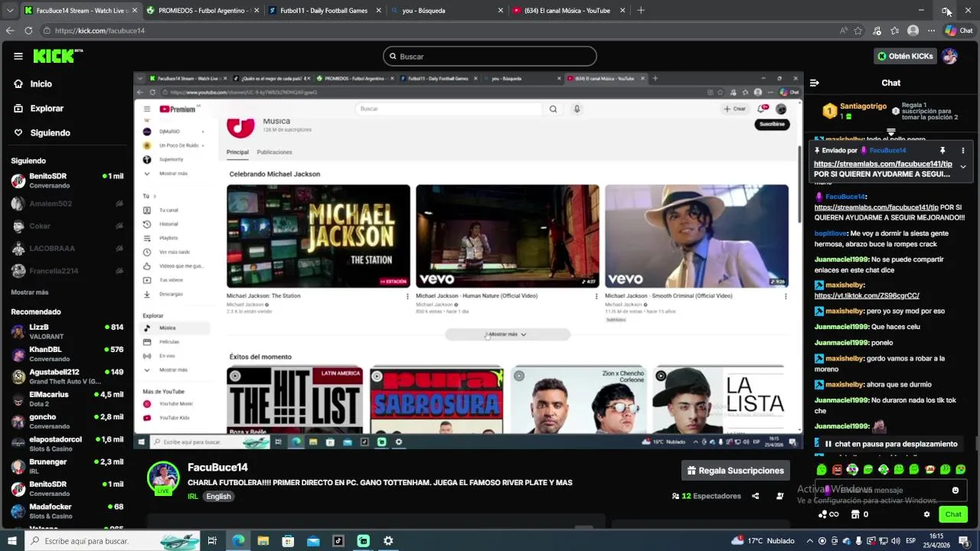Click the Obtén KICKs button
Viewport: 980px width, 551px height.
coord(906,56)
